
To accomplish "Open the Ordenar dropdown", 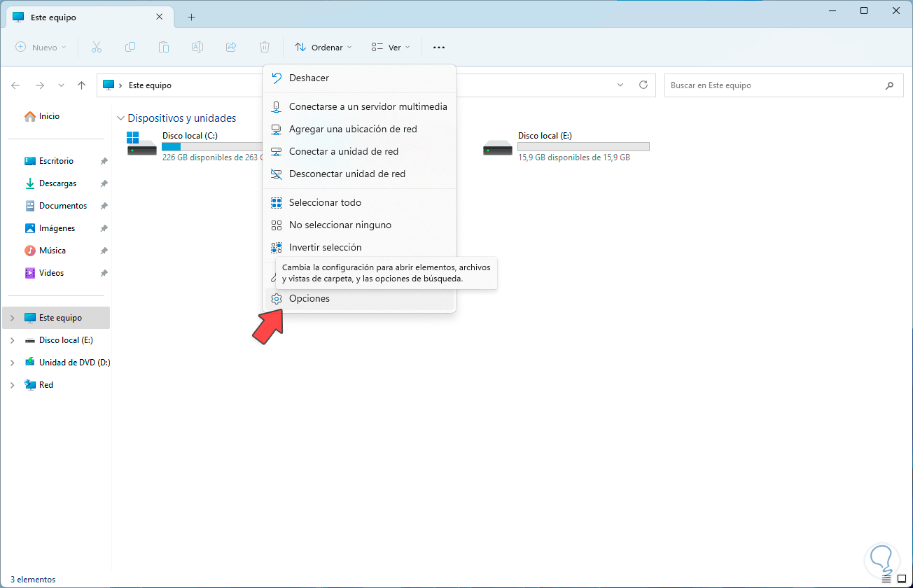I will click(323, 47).
